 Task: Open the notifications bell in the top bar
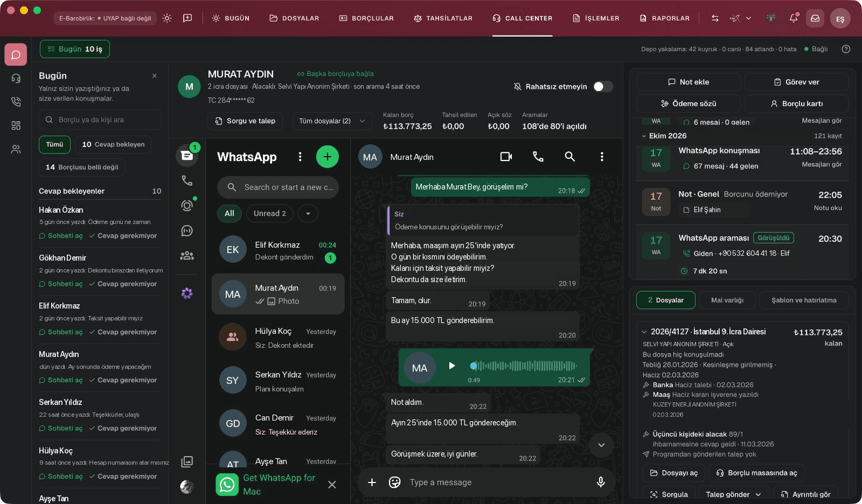793,18
